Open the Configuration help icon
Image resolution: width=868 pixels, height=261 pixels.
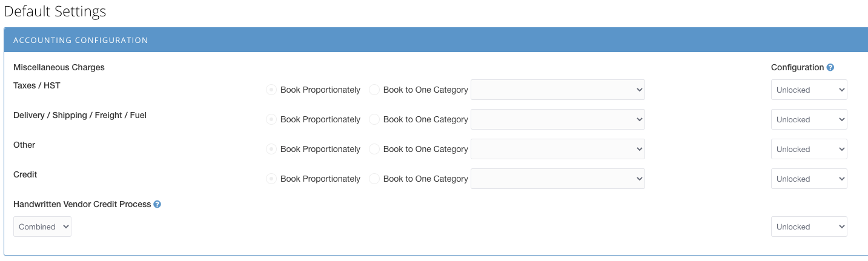point(830,68)
